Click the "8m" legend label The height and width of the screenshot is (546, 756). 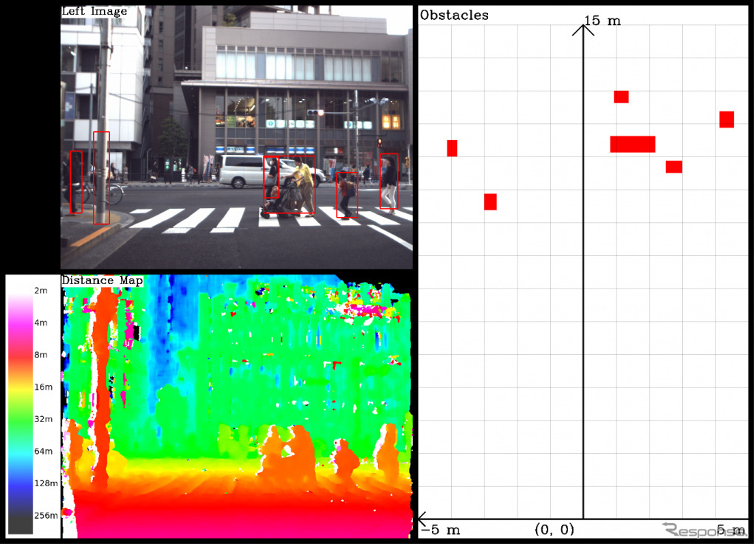41,355
